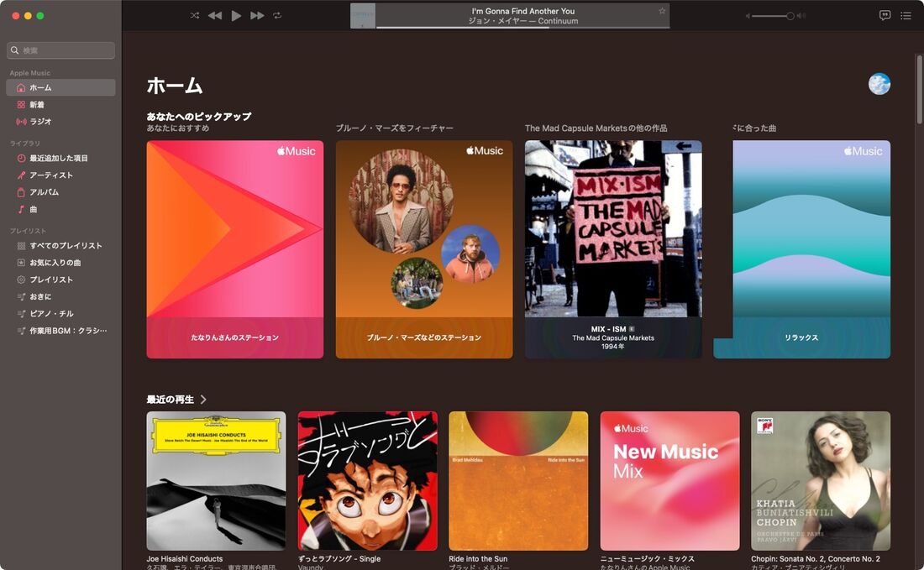The image size is (924, 570).
Task: Click playlist icon beside おきに
Action: [21, 297]
